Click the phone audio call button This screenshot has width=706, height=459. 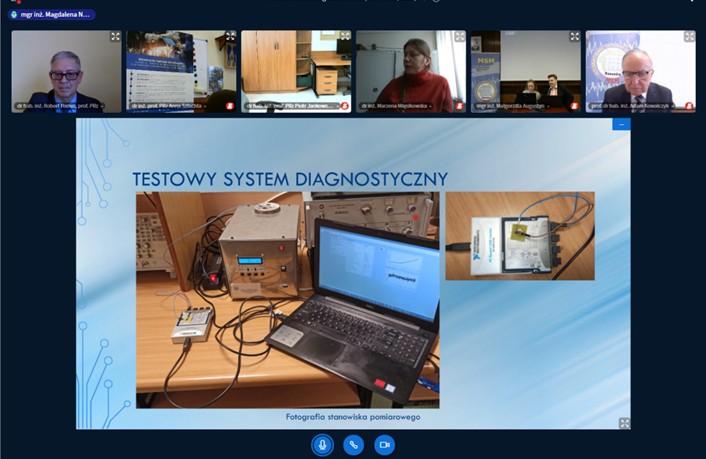[x=353, y=445]
